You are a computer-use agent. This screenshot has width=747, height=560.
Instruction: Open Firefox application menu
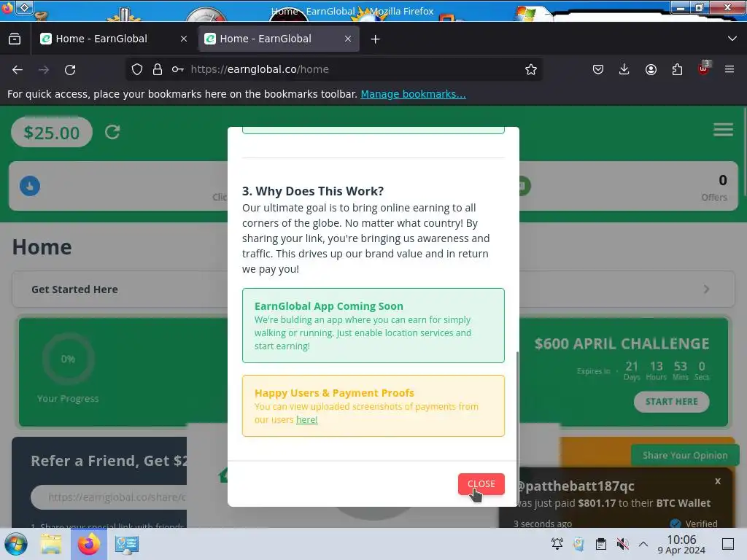click(x=729, y=69)
